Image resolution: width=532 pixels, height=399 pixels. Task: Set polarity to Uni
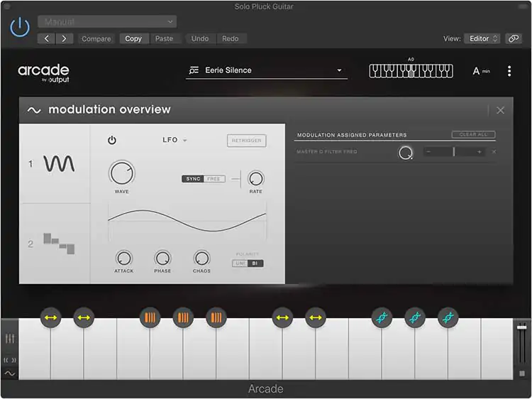point(240,263)
